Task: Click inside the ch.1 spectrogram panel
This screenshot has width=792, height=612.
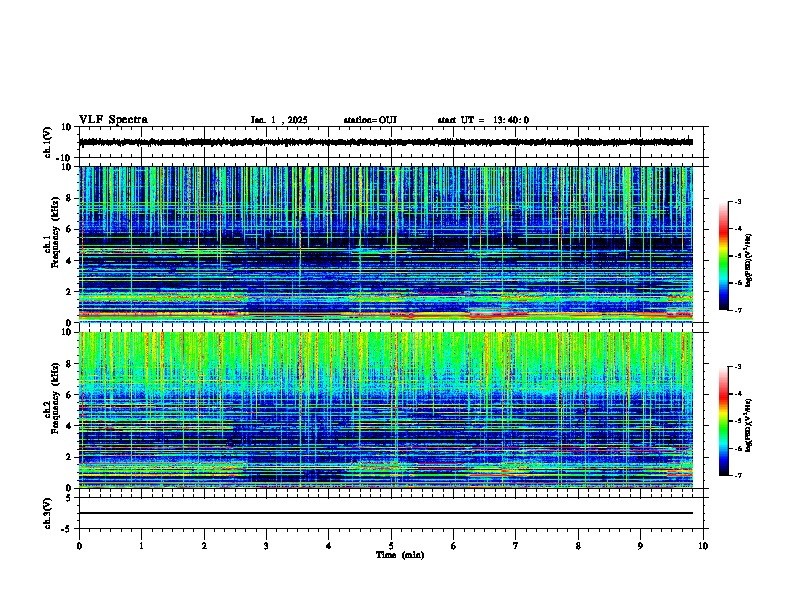Action: click(x=386, y=244)
